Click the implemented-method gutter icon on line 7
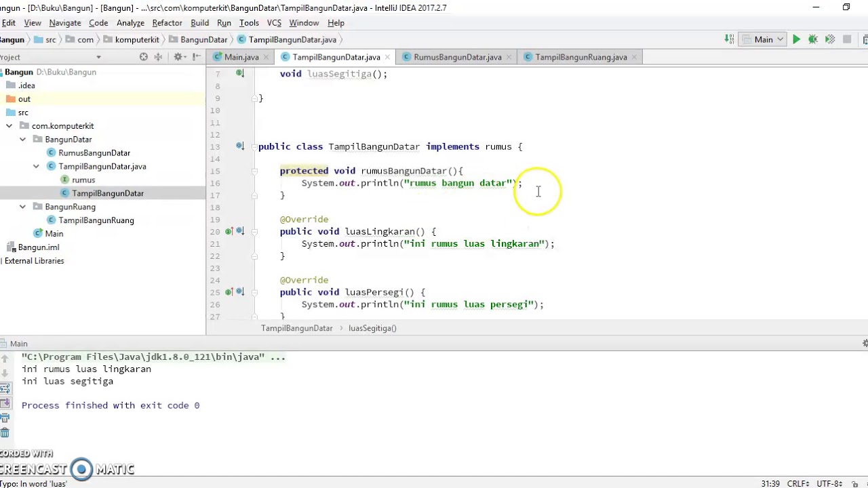868x488 pixels. 239,73
